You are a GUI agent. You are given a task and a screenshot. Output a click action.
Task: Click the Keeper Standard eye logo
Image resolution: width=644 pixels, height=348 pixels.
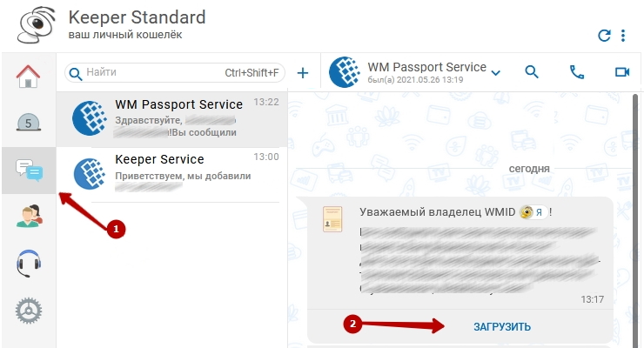[37, 24]
